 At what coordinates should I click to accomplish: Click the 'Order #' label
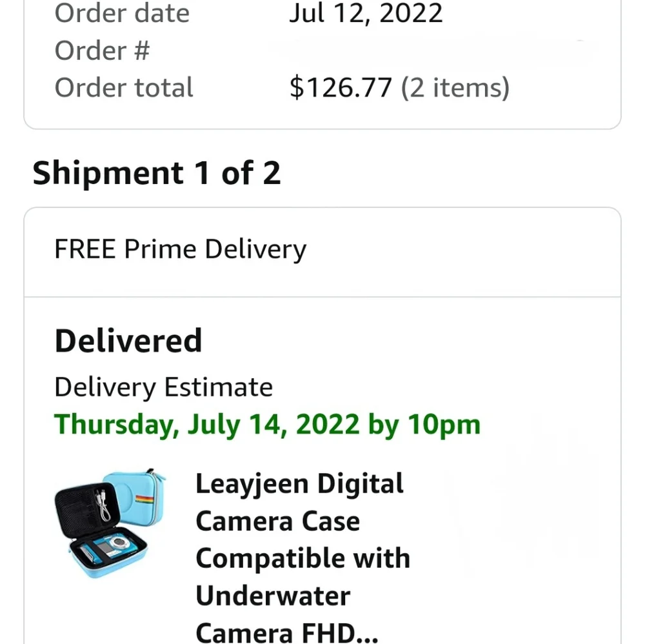(x=103, y=50)
